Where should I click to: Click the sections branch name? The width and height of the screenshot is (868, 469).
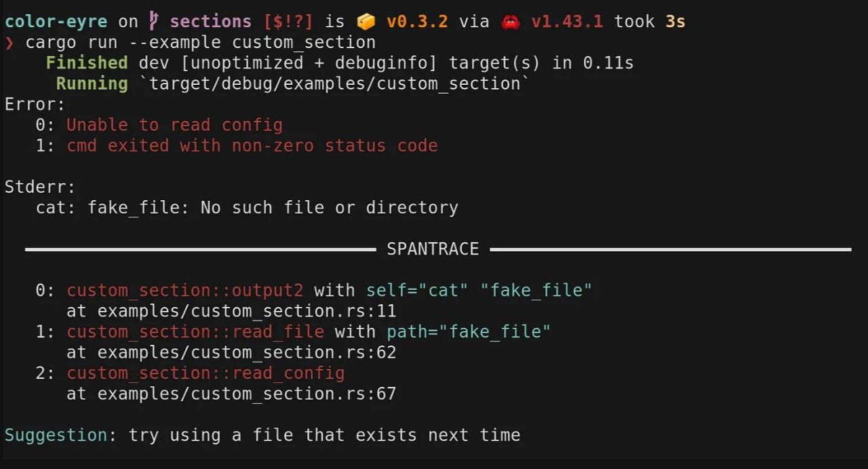tap(211, 22)
